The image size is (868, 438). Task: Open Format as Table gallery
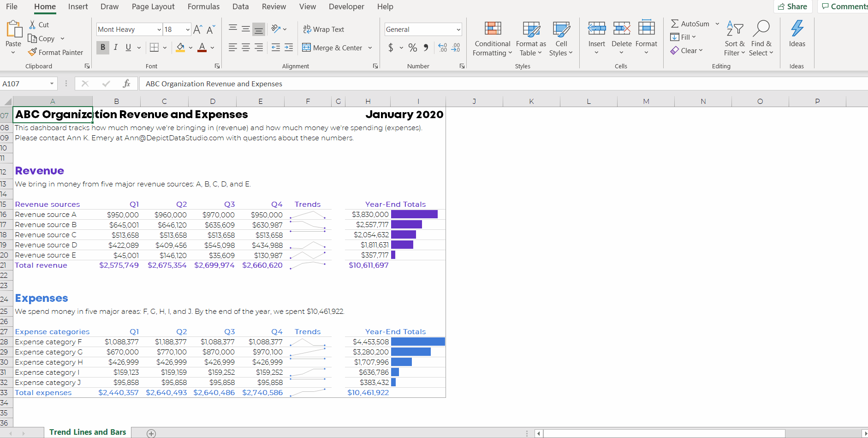coord(531,39)
